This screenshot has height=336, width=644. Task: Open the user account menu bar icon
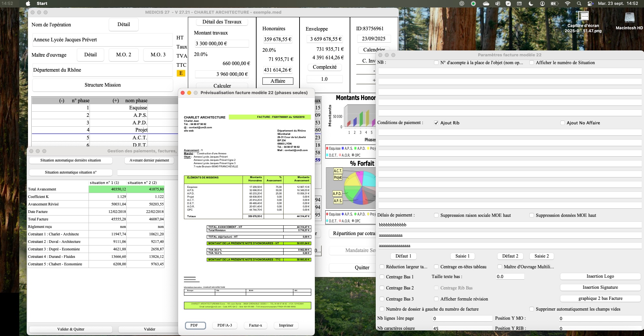pos(542,3)
